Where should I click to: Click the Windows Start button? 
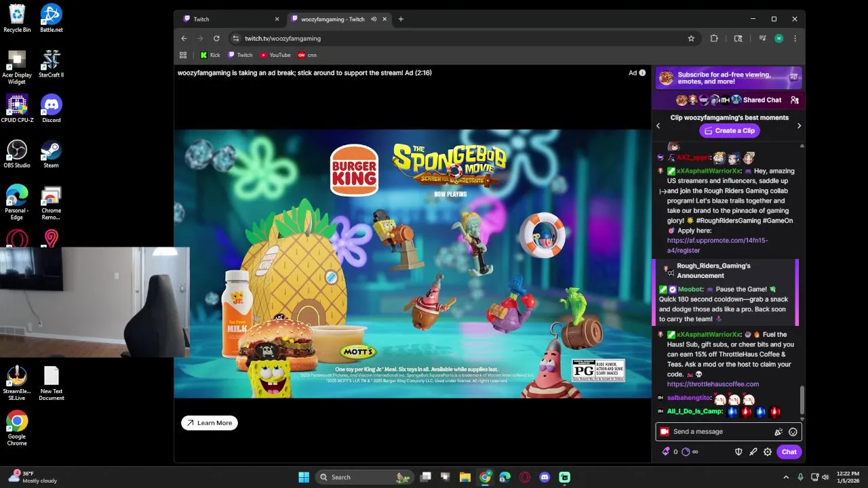[x=304, y=477]
